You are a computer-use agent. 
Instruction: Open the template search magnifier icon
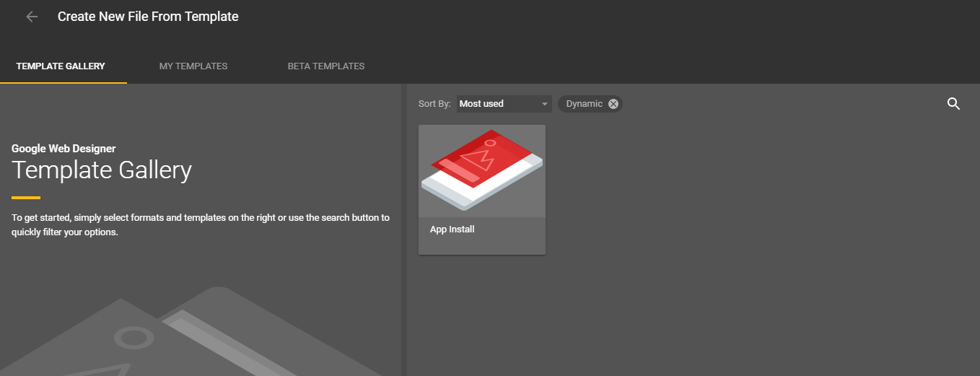pyautogui.click(x=953, y=104)
